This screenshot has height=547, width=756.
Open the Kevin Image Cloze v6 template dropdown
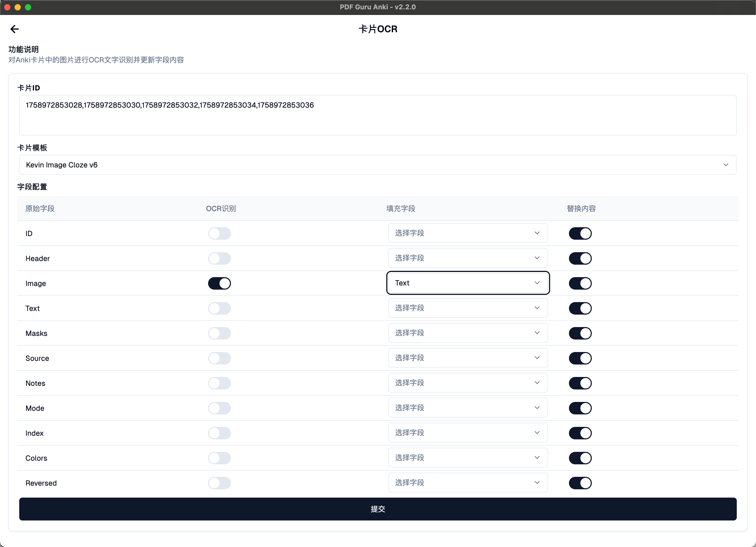click(x=378, y=165)
